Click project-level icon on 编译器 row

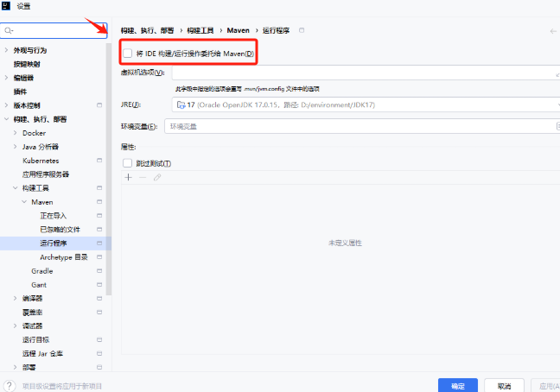pyautogui.click(x=99, y=298)
